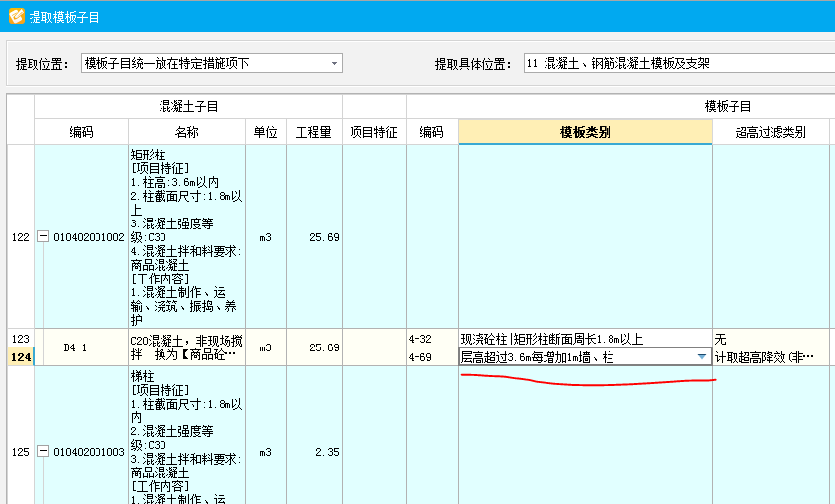Select row header number 123
Image resolution: width=835 pixels, height=504 pixels.
pos(21,339)
